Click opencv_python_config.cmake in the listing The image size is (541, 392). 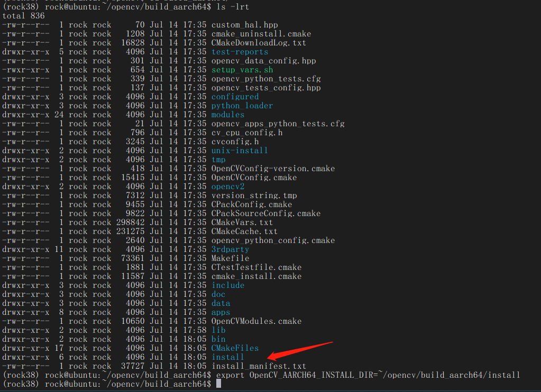click(273, 240)
